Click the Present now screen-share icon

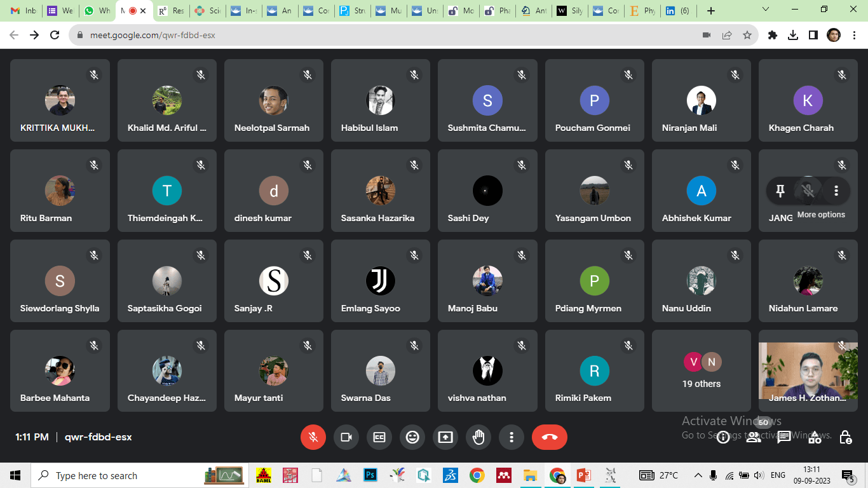click(x=445, y=437)
